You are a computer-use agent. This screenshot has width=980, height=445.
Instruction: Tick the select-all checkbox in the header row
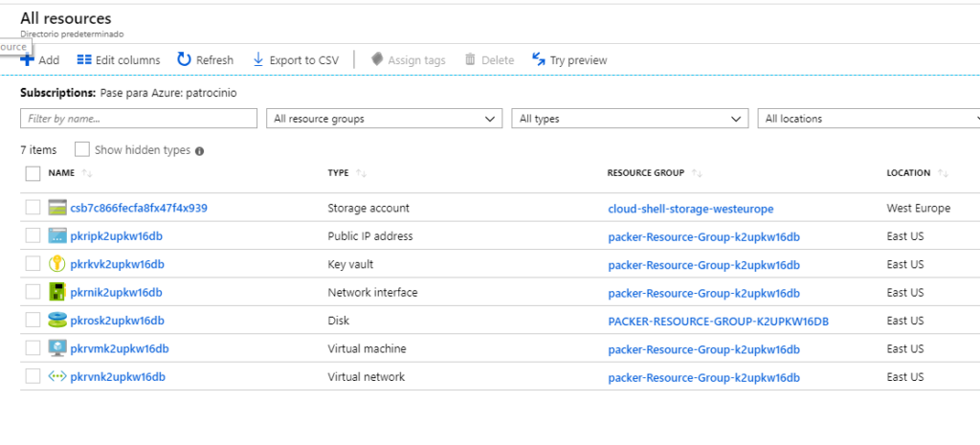[x=33, y=173]
